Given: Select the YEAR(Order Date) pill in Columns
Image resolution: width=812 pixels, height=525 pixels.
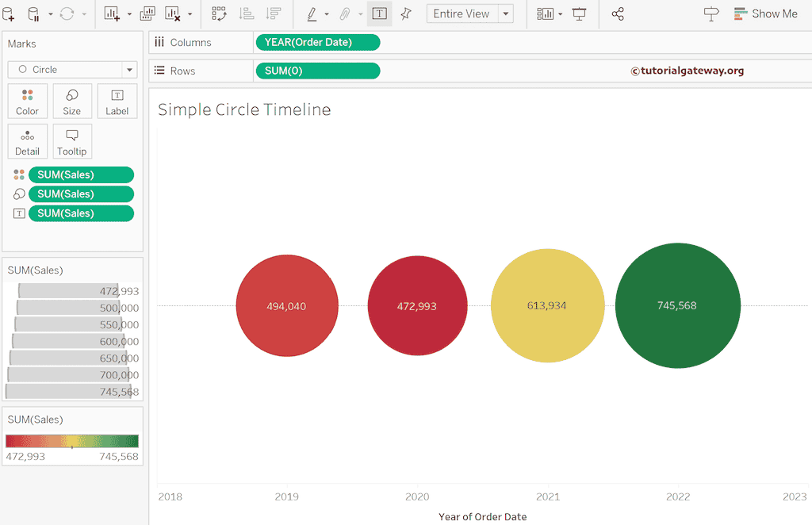Looking at the screenshot, I should click(318, 43).
